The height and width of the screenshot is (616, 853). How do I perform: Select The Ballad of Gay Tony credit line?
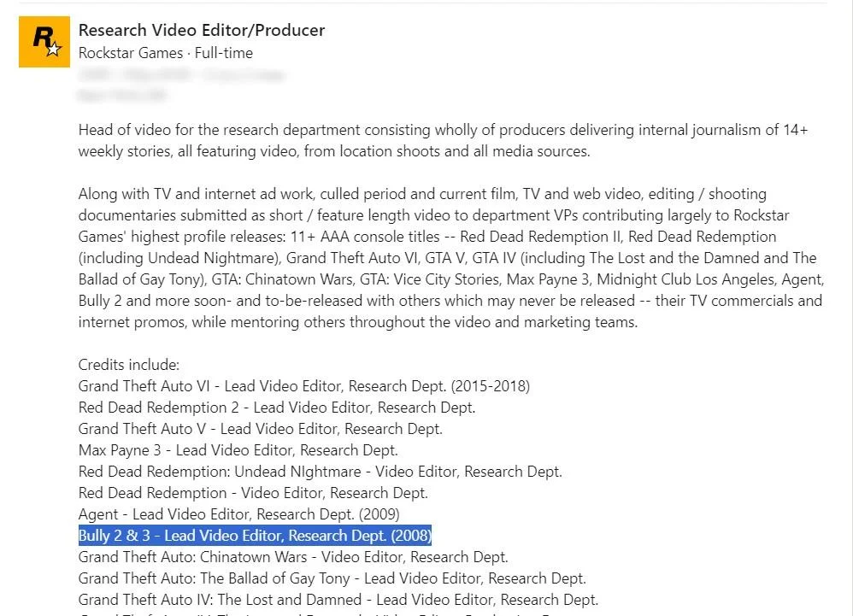[x=332, y=578]
